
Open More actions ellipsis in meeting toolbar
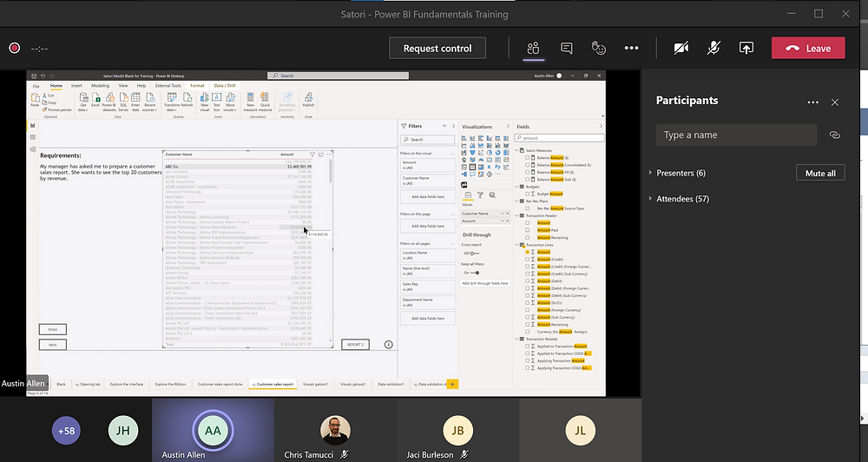(631, 48)
